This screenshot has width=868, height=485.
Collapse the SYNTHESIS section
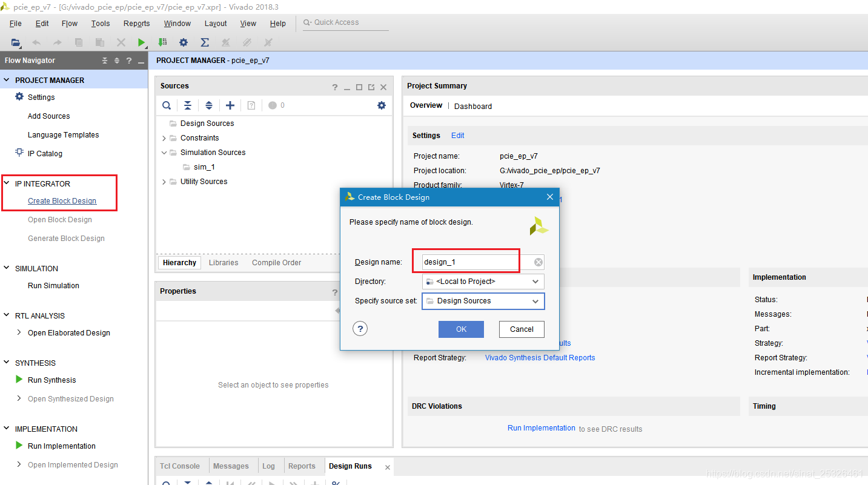point(7,363)
